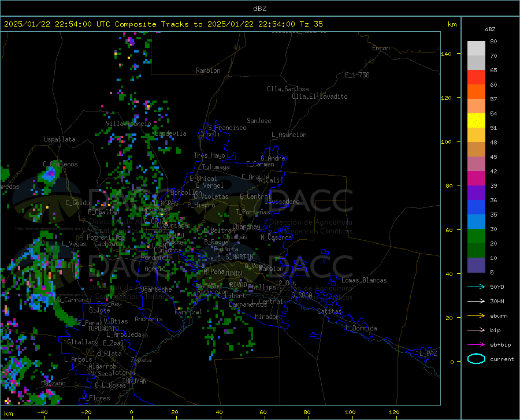Select the magenta 39 dBZ color band
This screenshot has width=520, height=420.
(476, 179)
